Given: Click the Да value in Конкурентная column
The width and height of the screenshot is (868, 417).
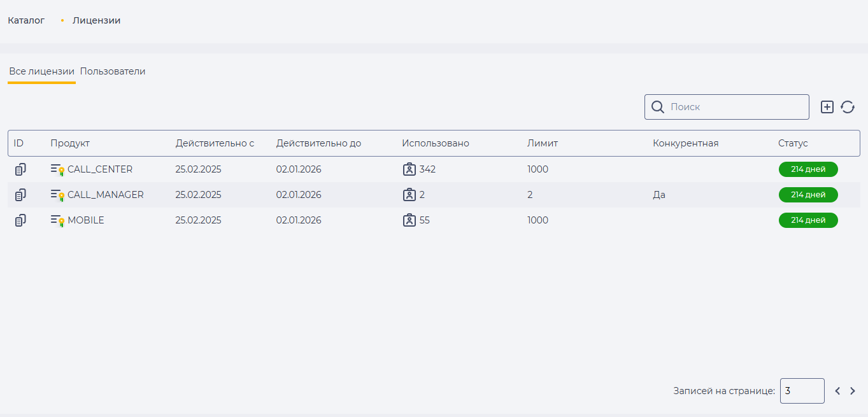Looking at the screenshot, I should pos(659,195).
